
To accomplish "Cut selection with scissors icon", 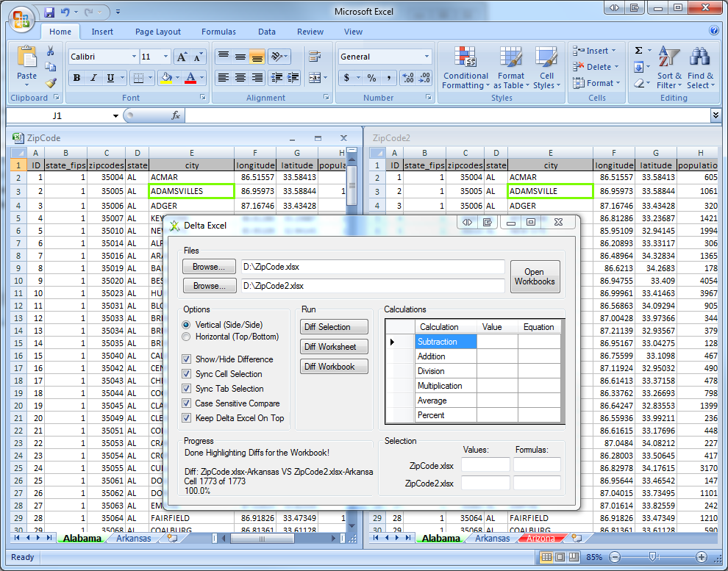I will click(51, 51).
